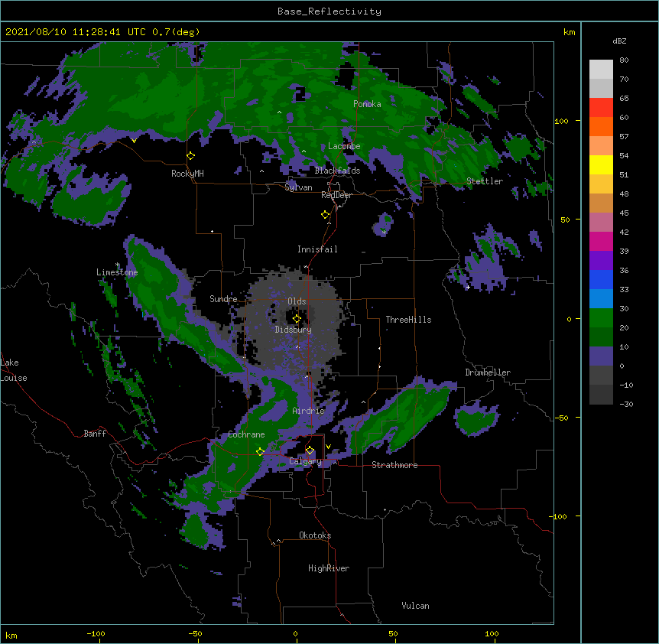Click the ThreeHills label
The image size is (659, 644).
coord(408,320)
